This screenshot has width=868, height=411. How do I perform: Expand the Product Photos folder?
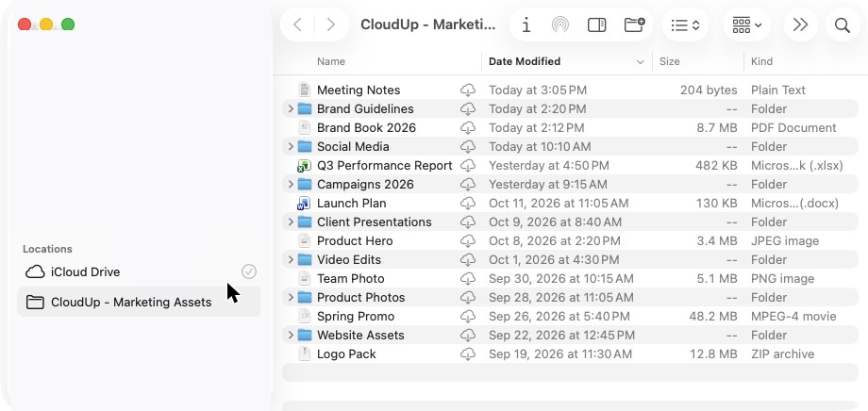click(x=291, y=298)
